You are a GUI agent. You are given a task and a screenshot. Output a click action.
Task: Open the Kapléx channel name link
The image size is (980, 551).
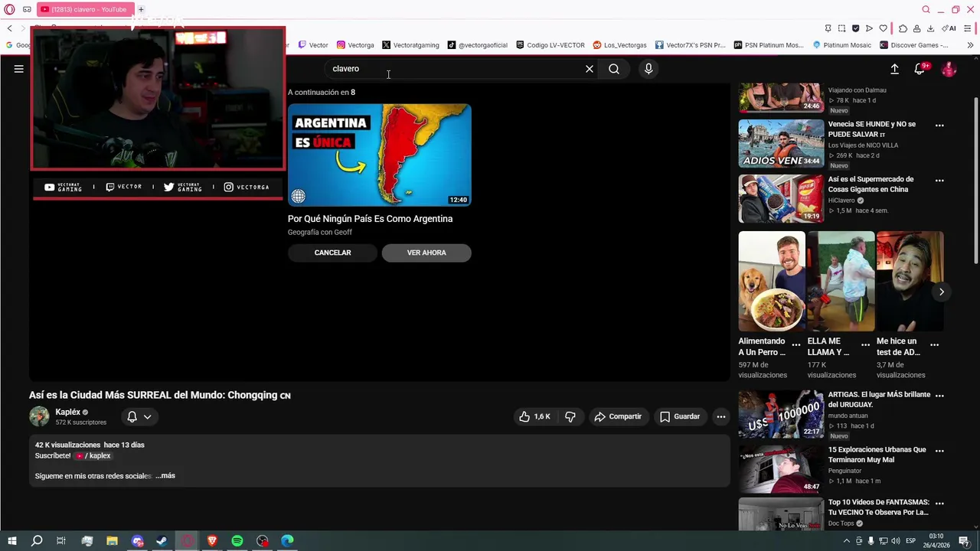(x=67, y=412)
